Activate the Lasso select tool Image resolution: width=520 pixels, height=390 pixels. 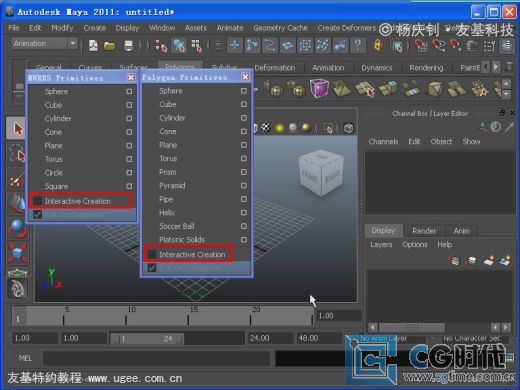pyautogui.click(x=17, y=154)
